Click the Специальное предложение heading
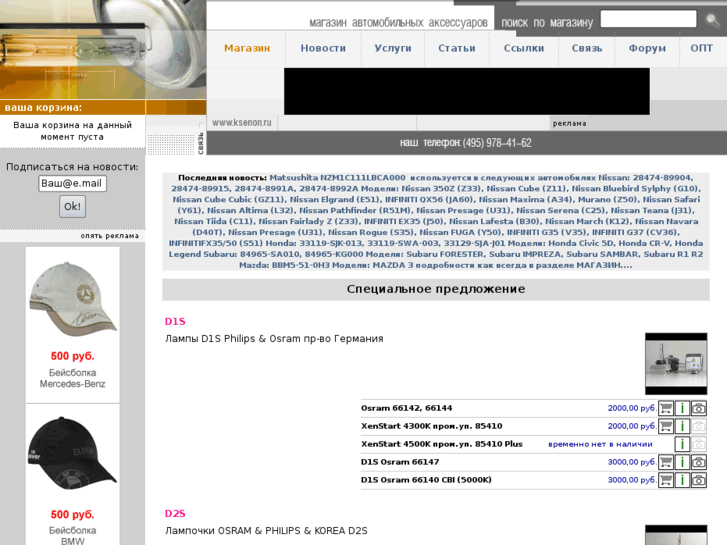Viewport: 727px width, 545px height. [436, 289]
